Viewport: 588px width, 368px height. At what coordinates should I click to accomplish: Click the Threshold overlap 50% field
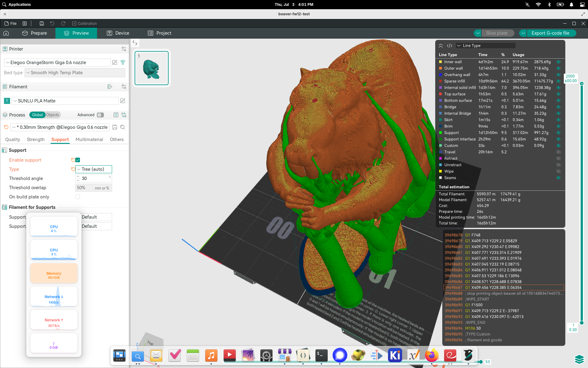coord(94,188)
